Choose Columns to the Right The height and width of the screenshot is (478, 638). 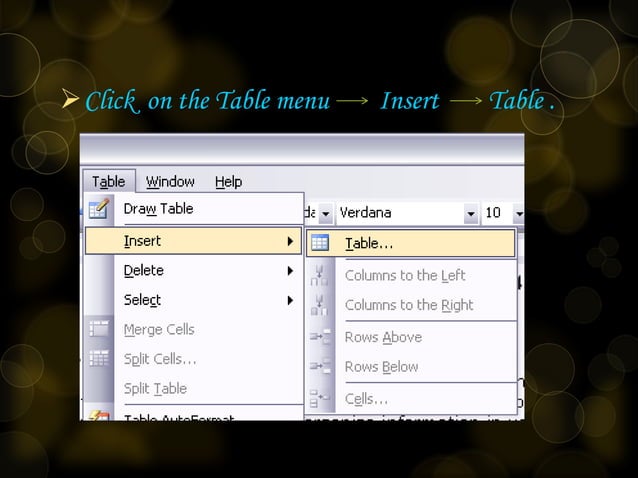pyautogui.click(x=411, y=305)
